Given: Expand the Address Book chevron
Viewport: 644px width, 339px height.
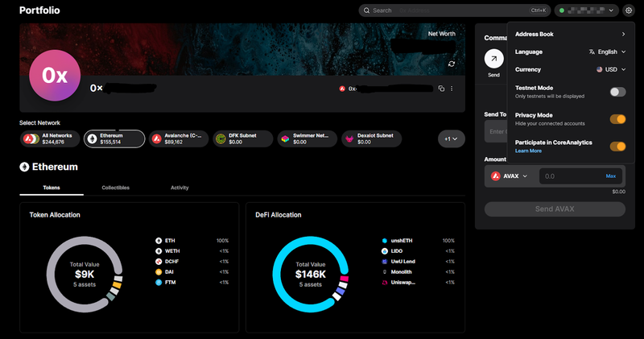Looking at the screenshot, I should 623,34.
